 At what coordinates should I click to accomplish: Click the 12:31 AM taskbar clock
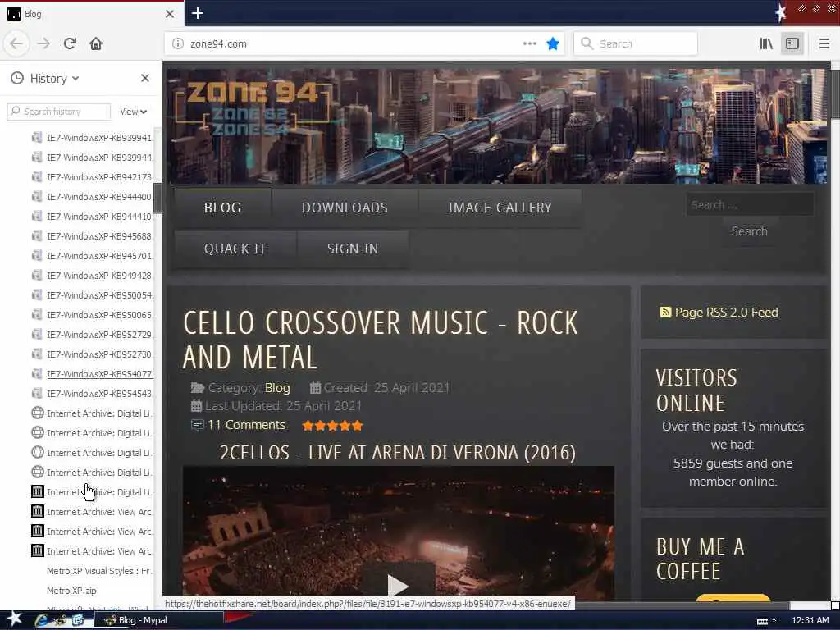[x=810, y=620]
